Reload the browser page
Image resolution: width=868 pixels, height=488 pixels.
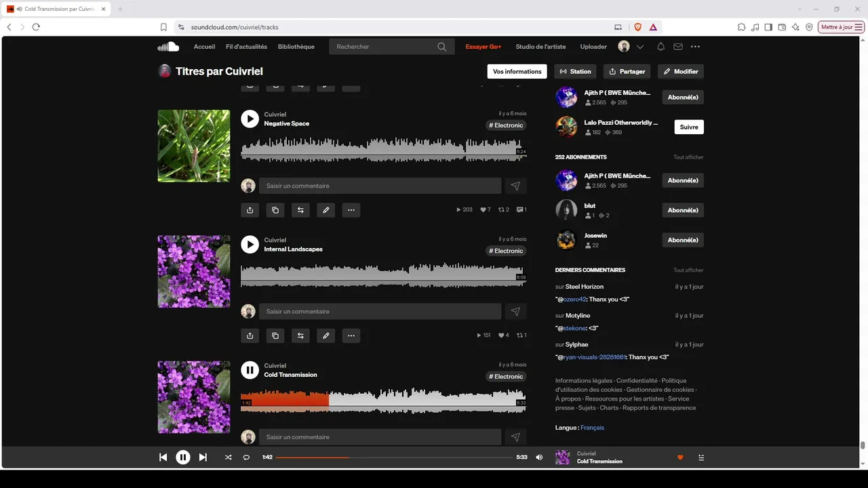(36, 27)
